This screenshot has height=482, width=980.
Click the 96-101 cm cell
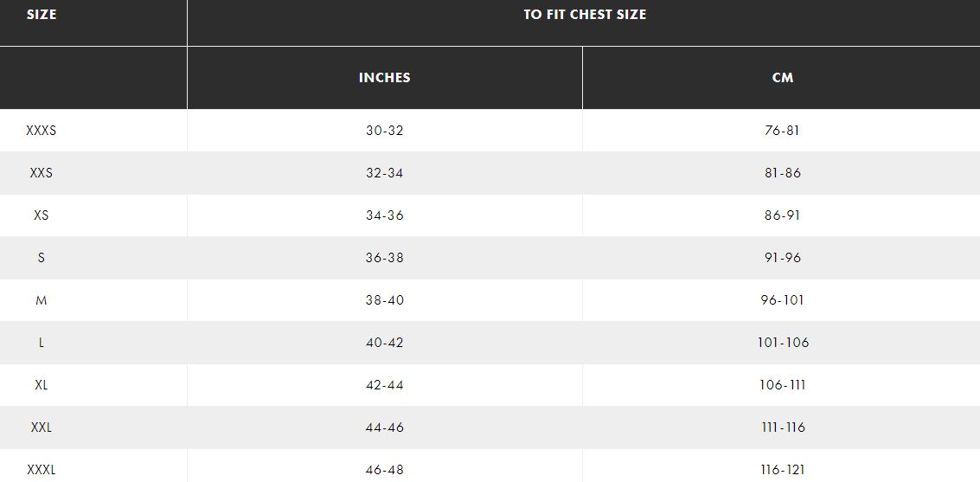pyautogui.click(x=783, y=300)
